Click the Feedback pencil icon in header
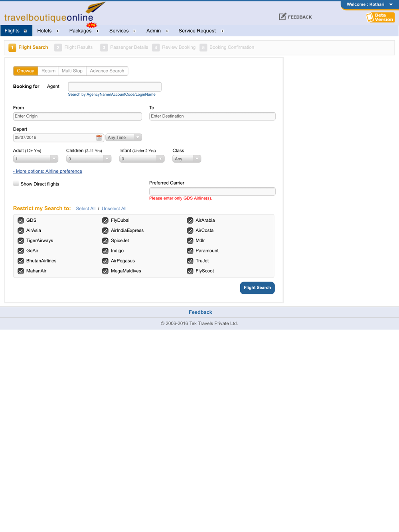Viewport: 399px width, 532px height. click(x=282, y=17)
